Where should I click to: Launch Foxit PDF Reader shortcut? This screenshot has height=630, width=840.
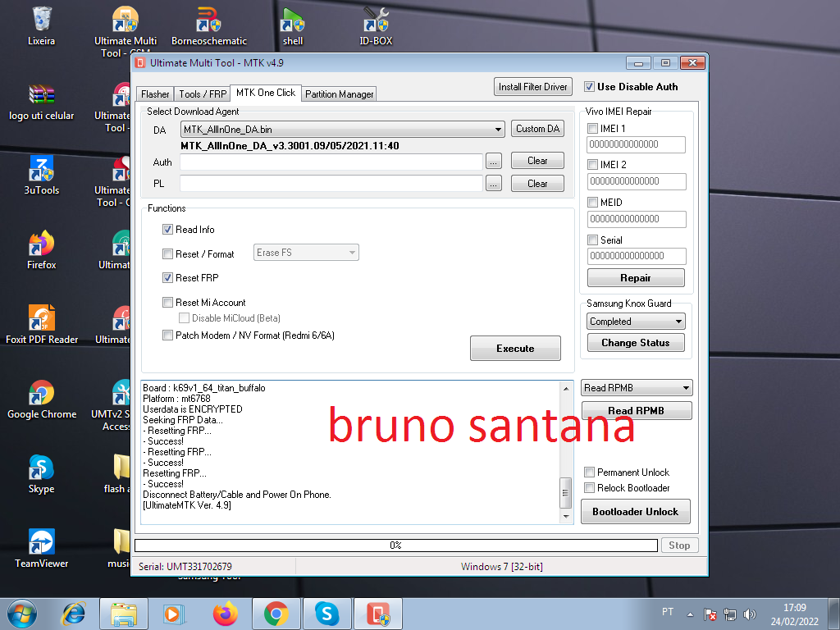pyautogui.click(x=41, y=325)
